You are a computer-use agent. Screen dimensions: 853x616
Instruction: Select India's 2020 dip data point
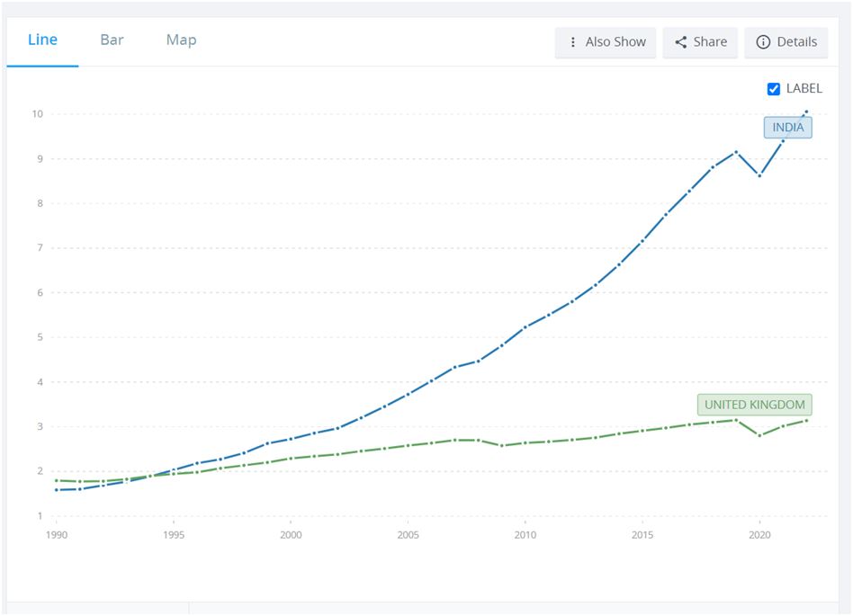click(759, 175)
